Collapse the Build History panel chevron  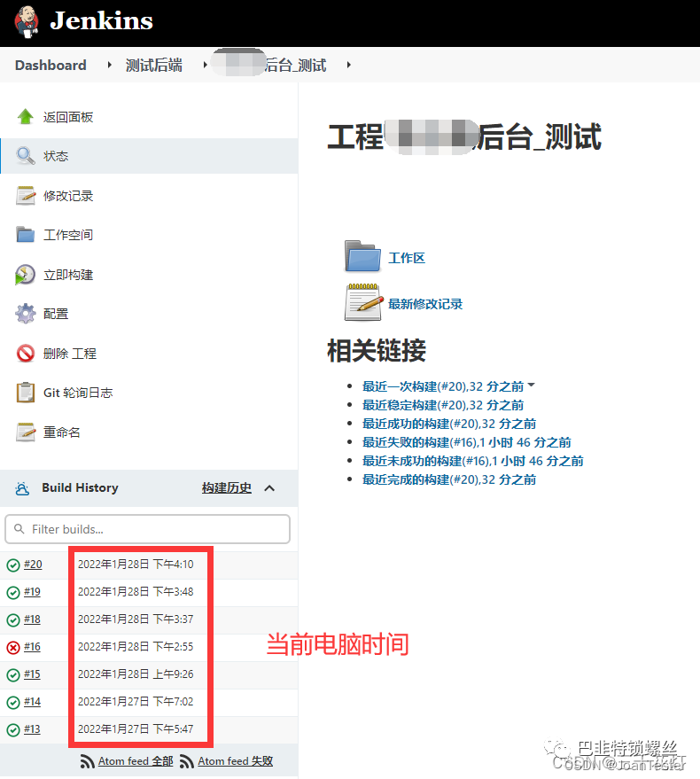[x=269, y=488]
